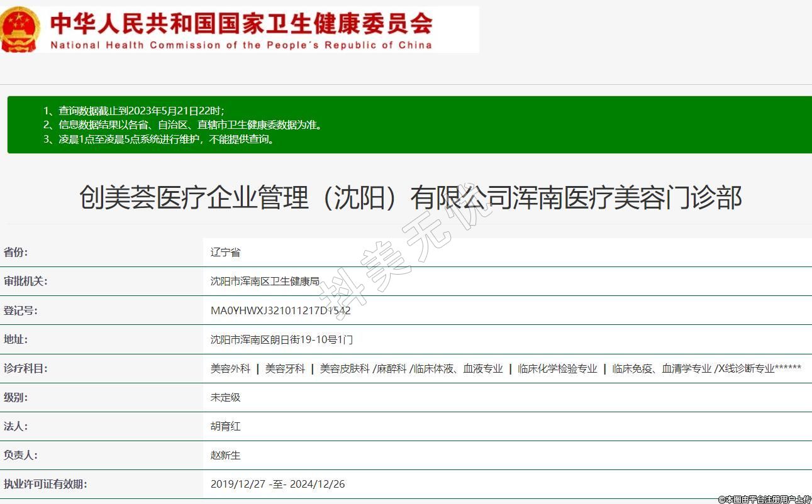Click the 临床化学检验专业 department entry
Image resolution: width=812 pixels, height=504 pixels.
click(557, 369)
